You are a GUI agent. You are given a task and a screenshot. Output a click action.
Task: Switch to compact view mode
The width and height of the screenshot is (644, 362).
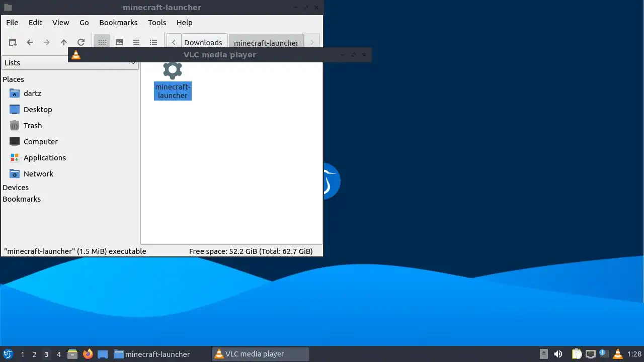[x=136, y=42]
